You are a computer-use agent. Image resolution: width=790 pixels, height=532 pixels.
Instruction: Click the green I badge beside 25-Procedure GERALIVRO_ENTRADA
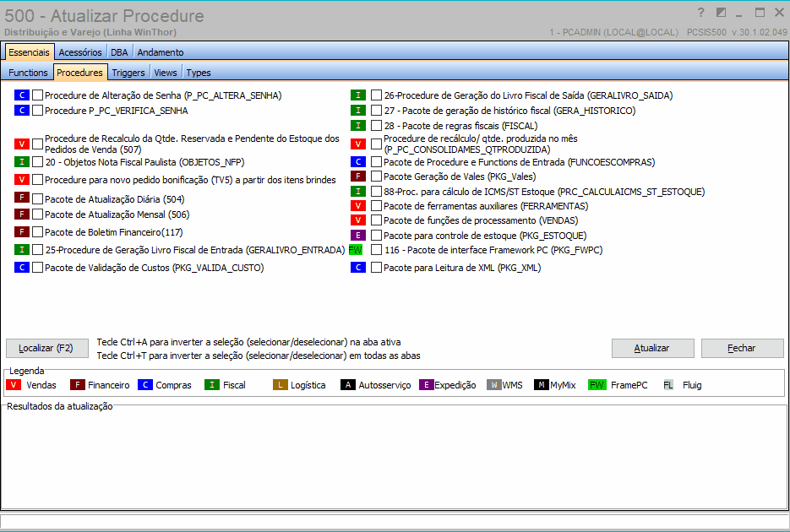coord(22,249)
